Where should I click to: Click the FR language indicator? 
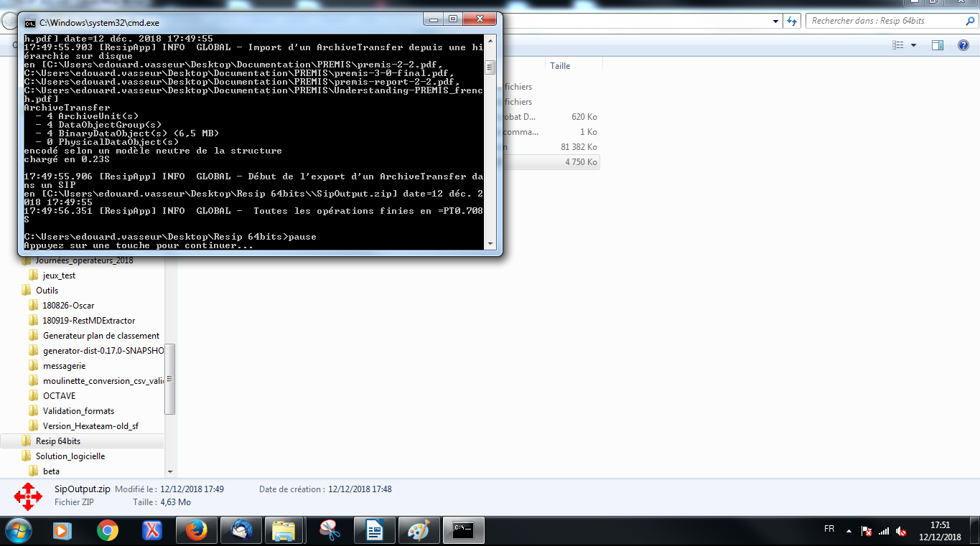tap(829, 529)
